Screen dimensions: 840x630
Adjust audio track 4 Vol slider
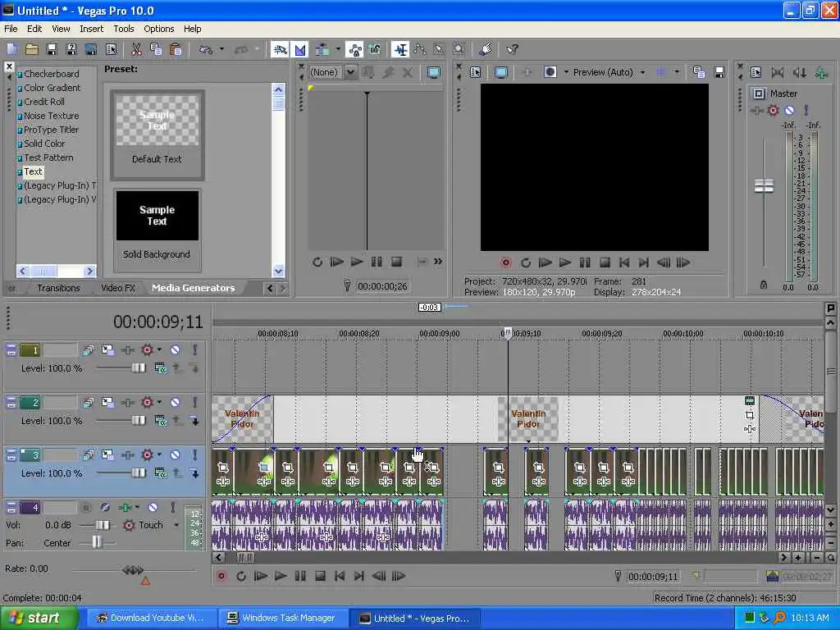point(103,525)
